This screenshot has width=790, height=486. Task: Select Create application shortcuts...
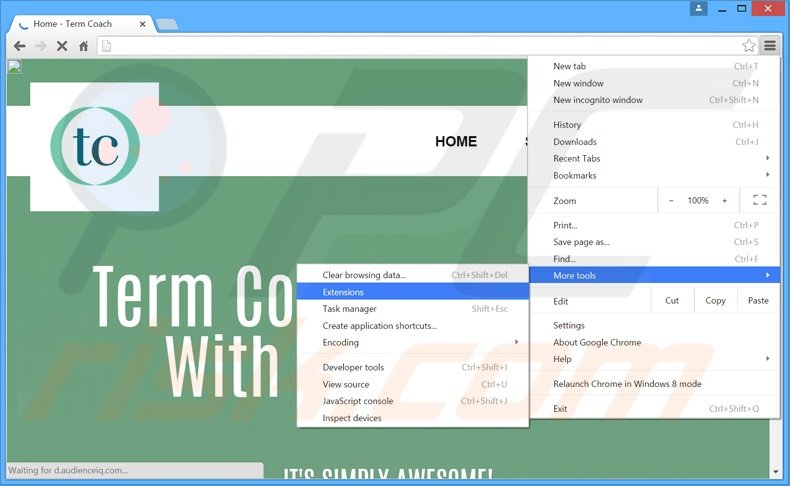(x=413, y=326)
